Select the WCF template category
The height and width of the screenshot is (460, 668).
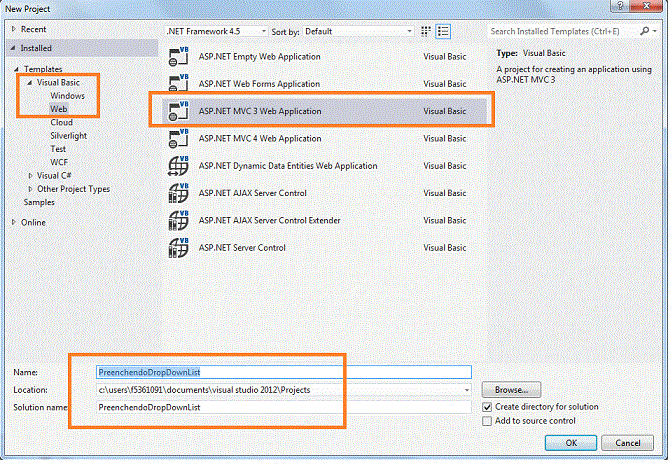[x=59, y=162]
